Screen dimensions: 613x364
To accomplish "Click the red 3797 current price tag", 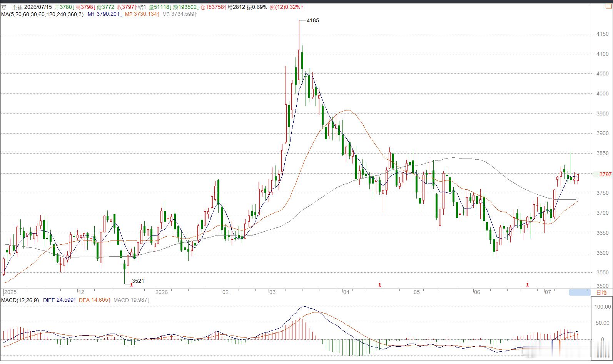I will (605, 174).
